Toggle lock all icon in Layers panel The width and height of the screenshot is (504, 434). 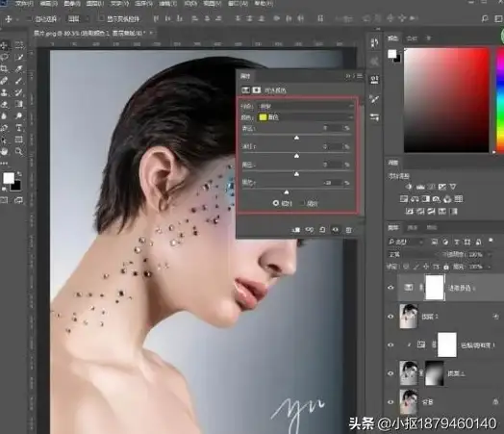(446, 267)
